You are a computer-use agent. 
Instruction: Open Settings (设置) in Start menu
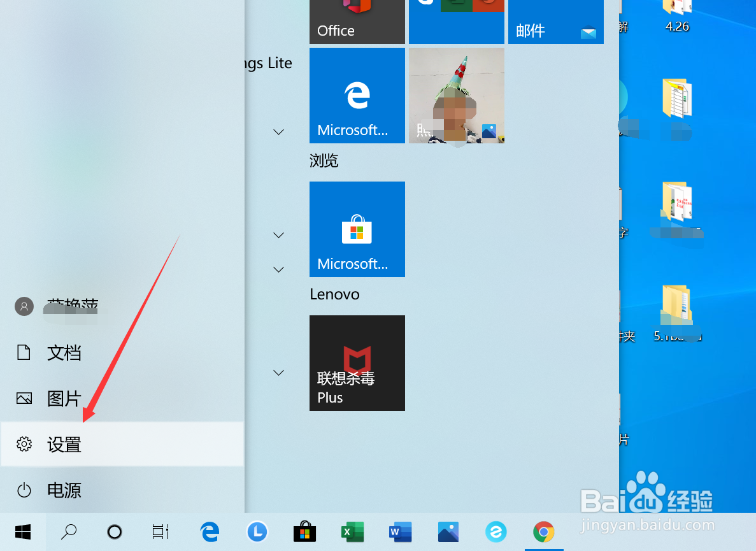click(x=122, y=444)
